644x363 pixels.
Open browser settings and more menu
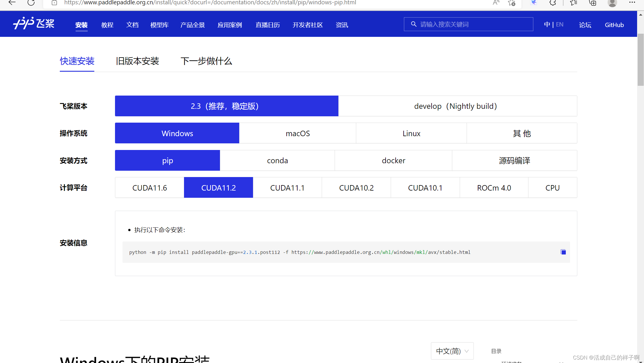coord(632,3)
